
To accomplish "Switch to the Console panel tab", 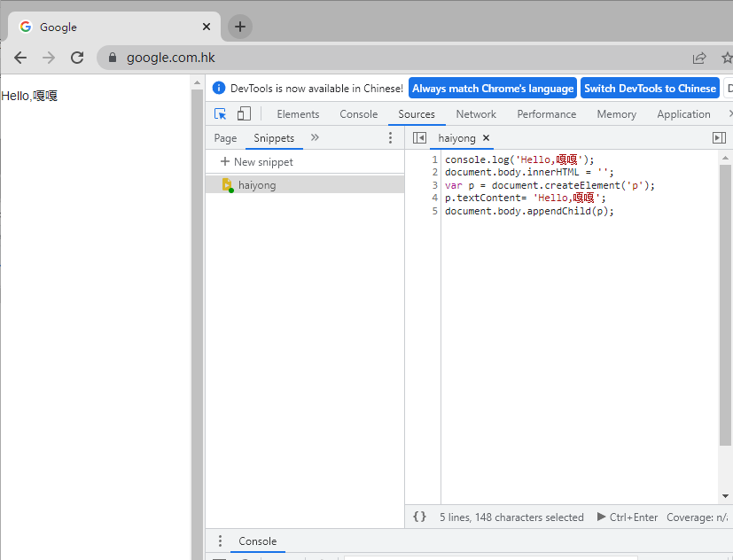I will coord(359,114).
